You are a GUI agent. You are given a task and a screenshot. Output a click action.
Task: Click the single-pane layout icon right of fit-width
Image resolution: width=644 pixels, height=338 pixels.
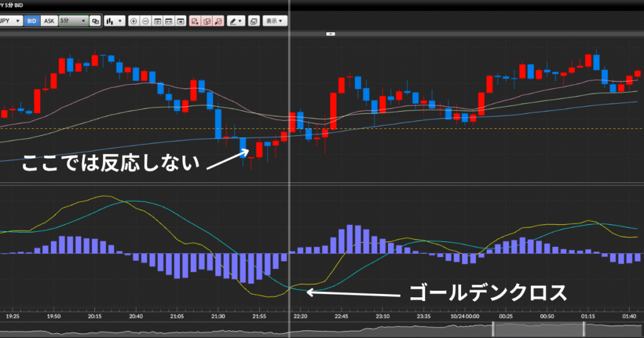tap(180, 21)
